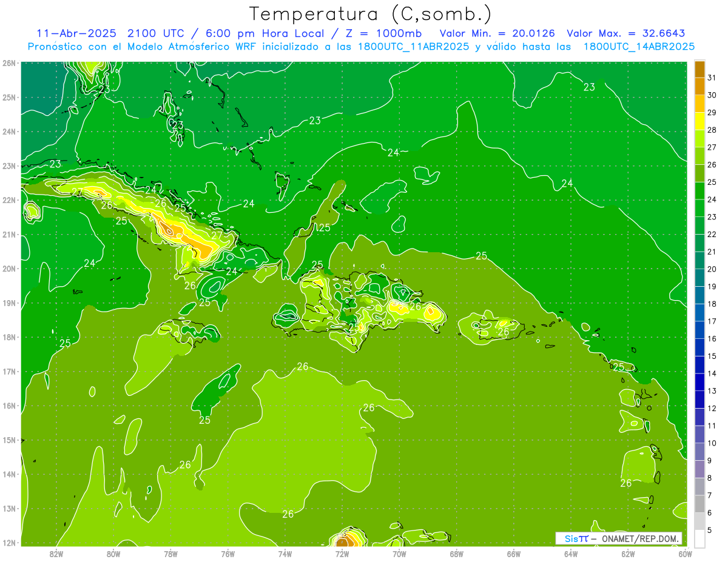Click the '22N' latitude axis label
The image size is (728, 562).
(9, 200)
